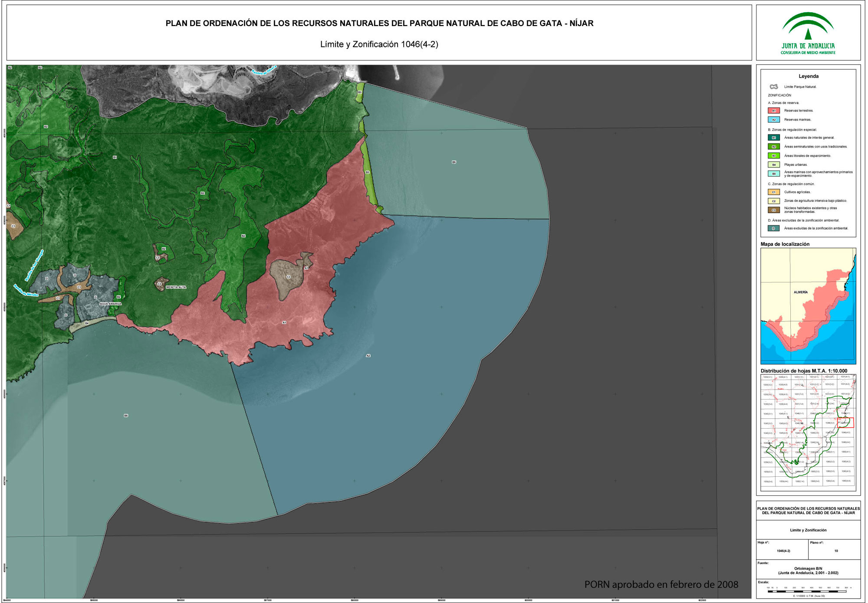Click 'Ortoimagen B/N' source text
This screenshot has height=603, width=868.
tap(808, 568)
